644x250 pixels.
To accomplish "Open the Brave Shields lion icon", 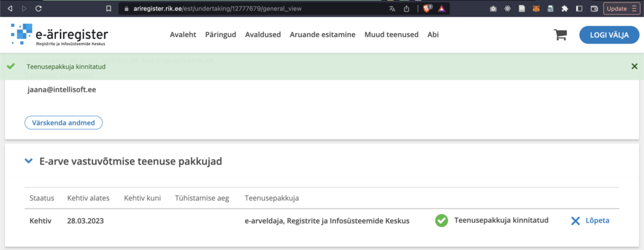I will point(428,8).
